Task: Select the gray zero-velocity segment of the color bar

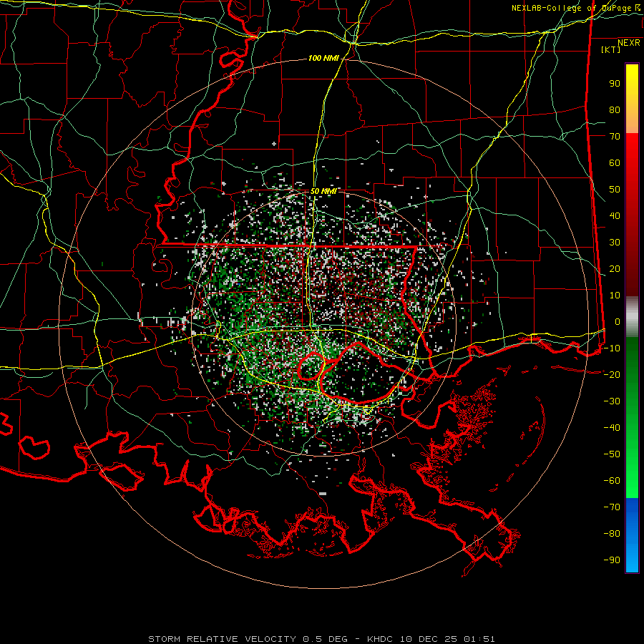Action: pos(632,316)
